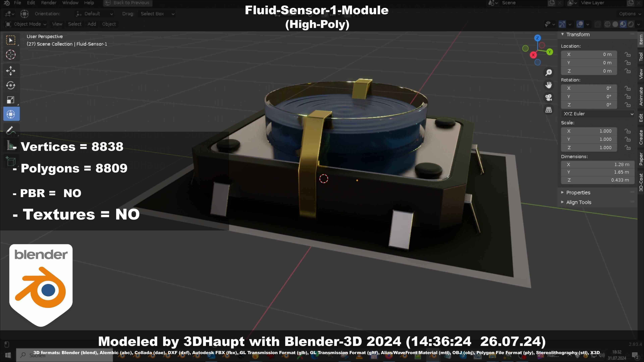Open the viewport shading options arrow
This screenshot has width=644, height=362.
click(638, 24)
